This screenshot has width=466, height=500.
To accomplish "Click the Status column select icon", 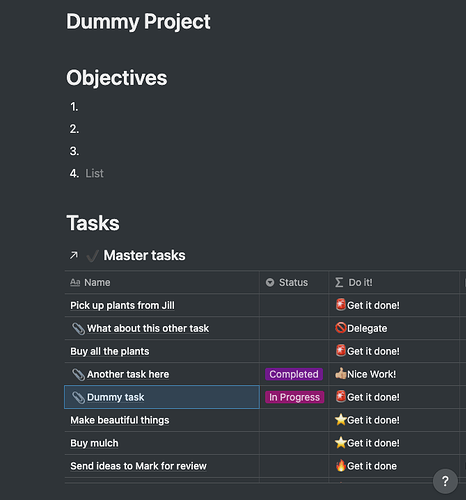I will coord(270,283).
